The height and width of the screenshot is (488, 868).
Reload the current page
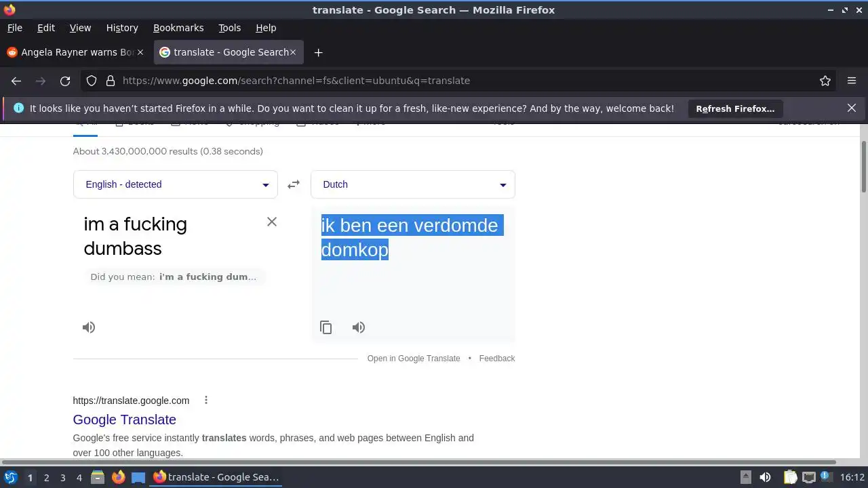(x=65, y=81)
